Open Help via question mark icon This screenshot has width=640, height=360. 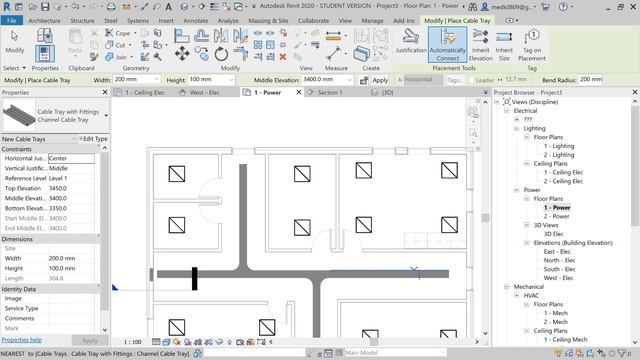pos(563,7)
